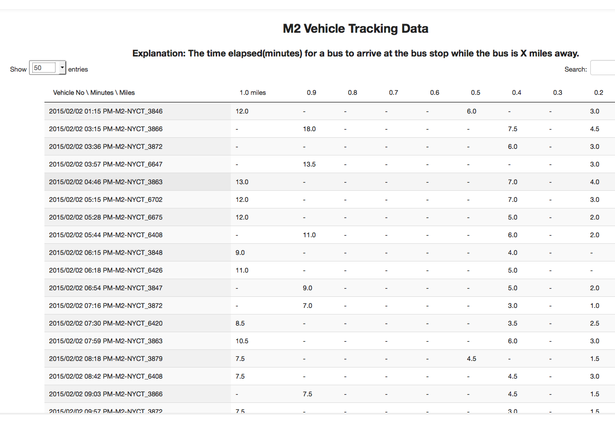Sort table by 0.4 column header
This screenshot has height=424, width=615.
click(517, 93)
